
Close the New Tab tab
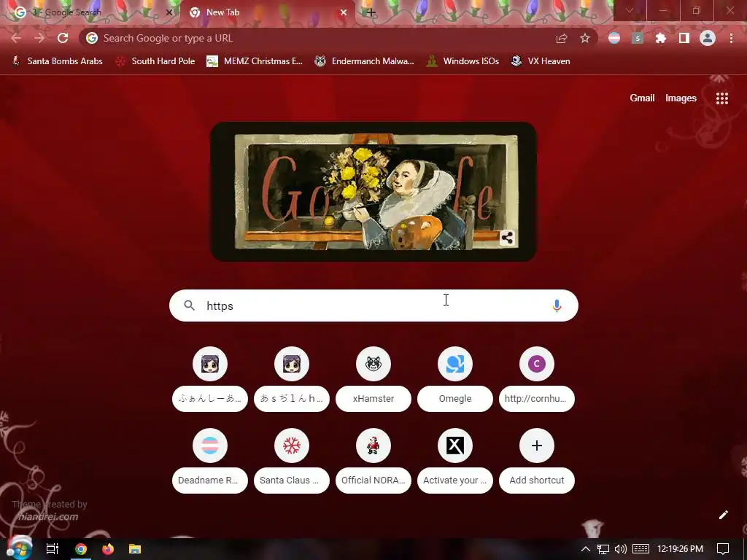[x=344, y=12]
